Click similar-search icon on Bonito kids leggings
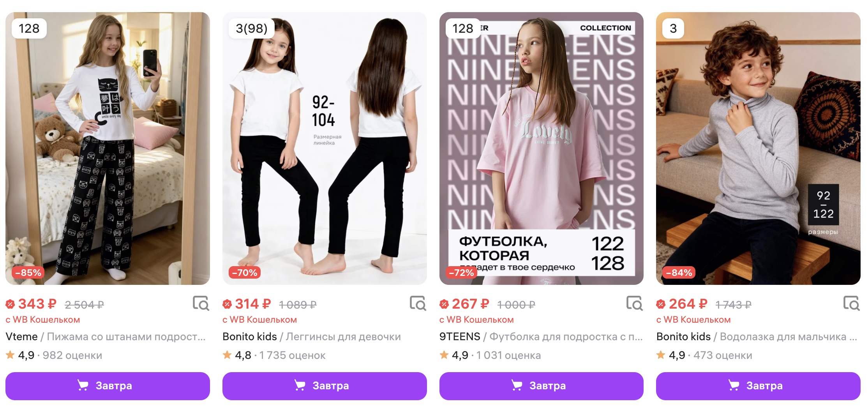868x408 pixels. point(418,303)
